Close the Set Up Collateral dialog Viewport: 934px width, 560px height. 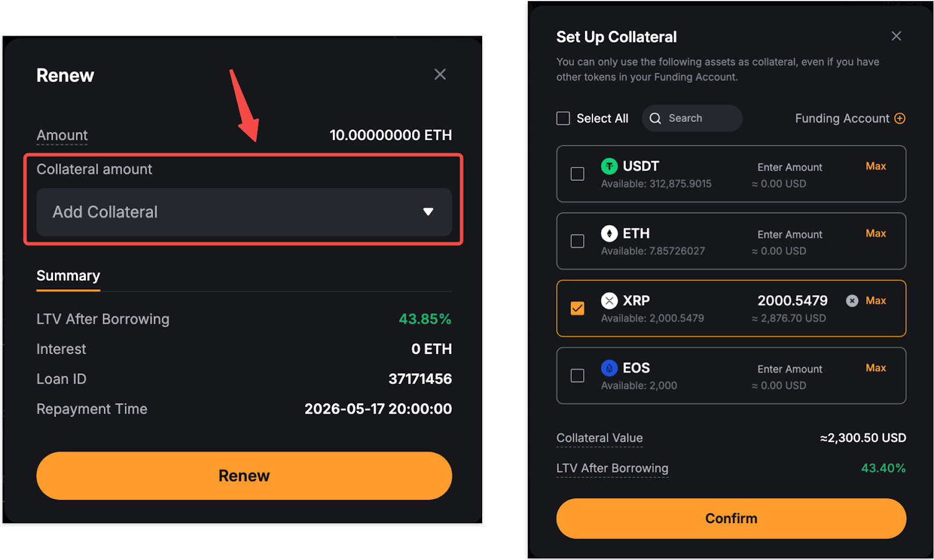tap(896, 36)
